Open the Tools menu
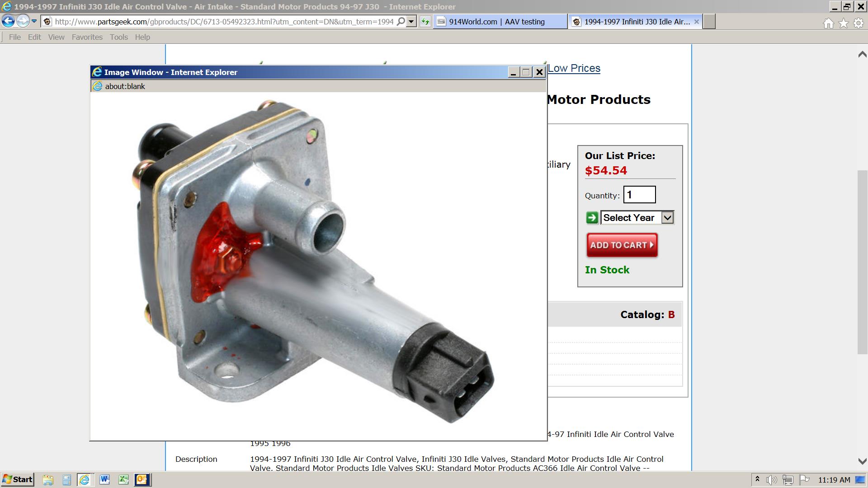The image size is (868, 488). [118, 37]
